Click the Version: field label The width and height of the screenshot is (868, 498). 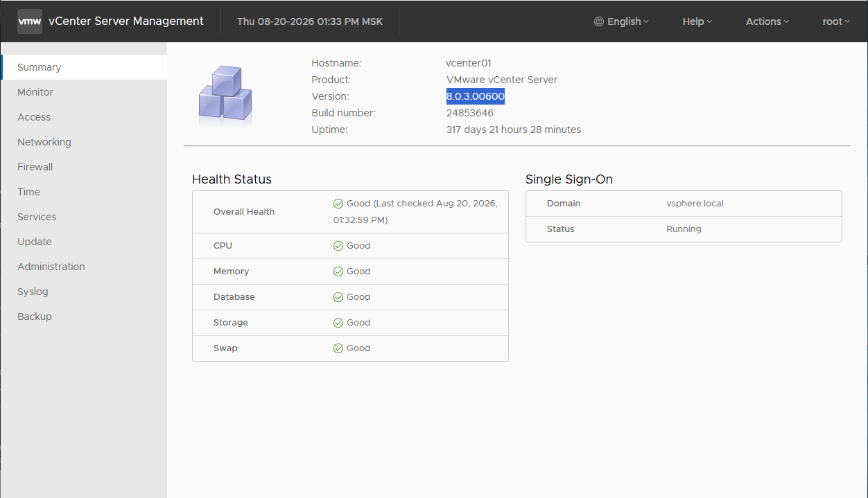pos(331,96)
